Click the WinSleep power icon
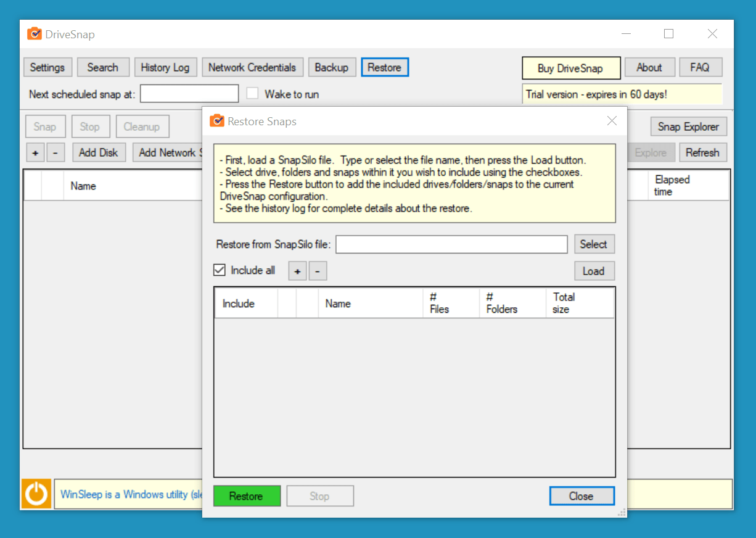 (x=36, y=494)
